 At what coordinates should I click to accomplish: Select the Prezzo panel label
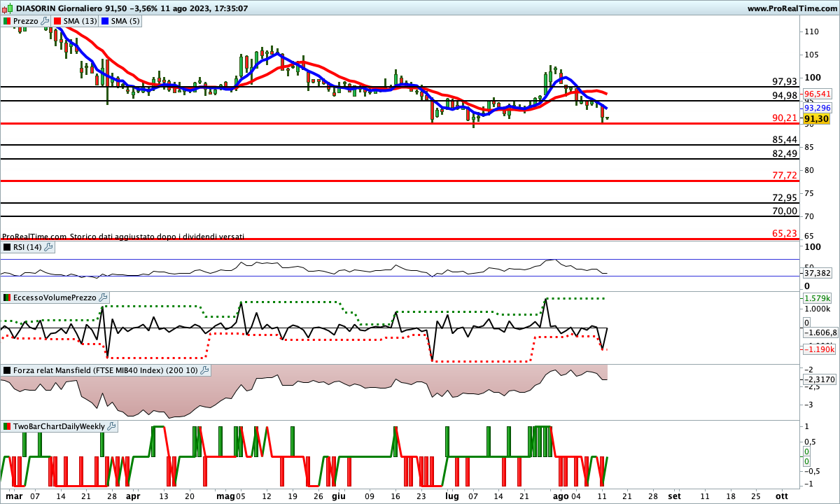[x=26, y=21]
